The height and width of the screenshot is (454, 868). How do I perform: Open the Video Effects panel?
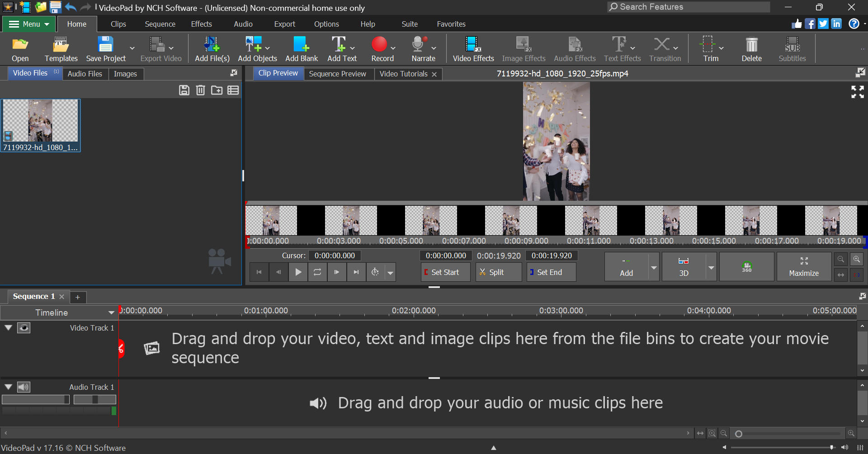(x=472, y=48)
